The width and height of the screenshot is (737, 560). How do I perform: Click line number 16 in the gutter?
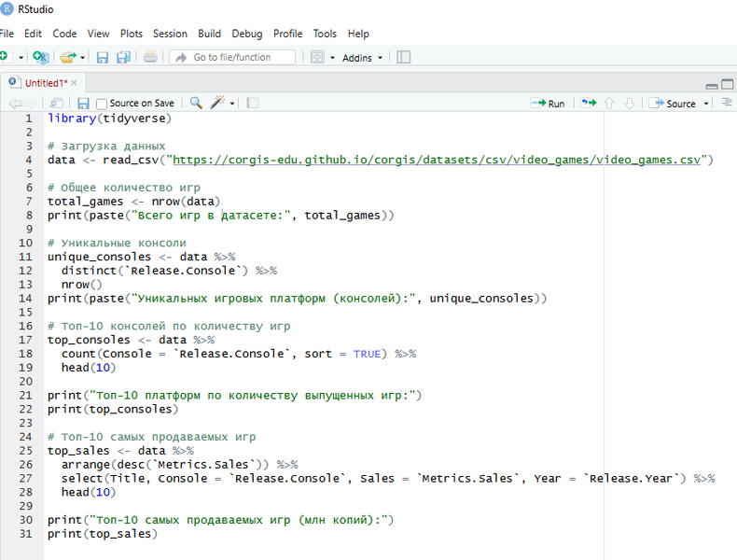pos(26,326)
